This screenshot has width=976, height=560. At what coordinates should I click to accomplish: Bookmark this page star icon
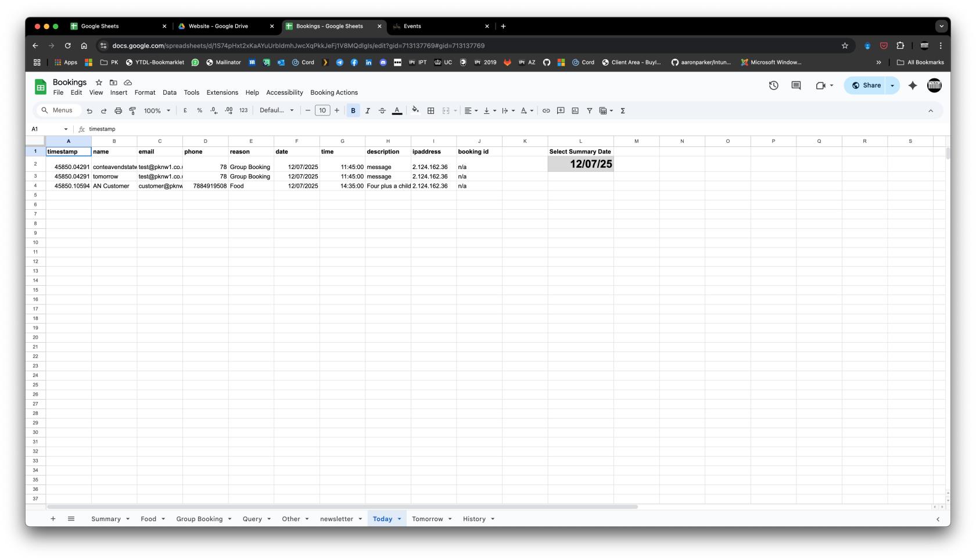click(x=845, y=45)
